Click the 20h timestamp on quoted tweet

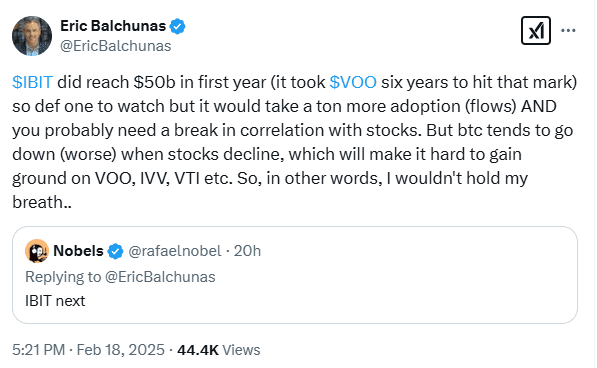[247, 251]
